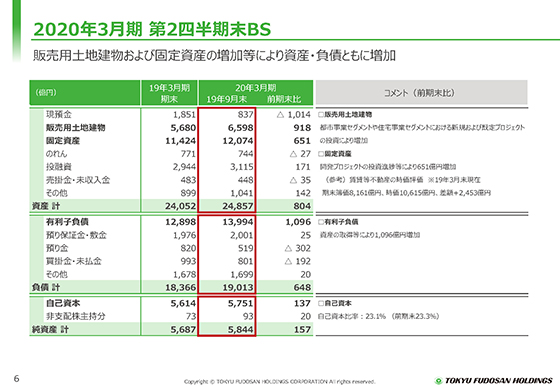Click the 142 change value
The image size is (560, 388).
pos(303,193)
